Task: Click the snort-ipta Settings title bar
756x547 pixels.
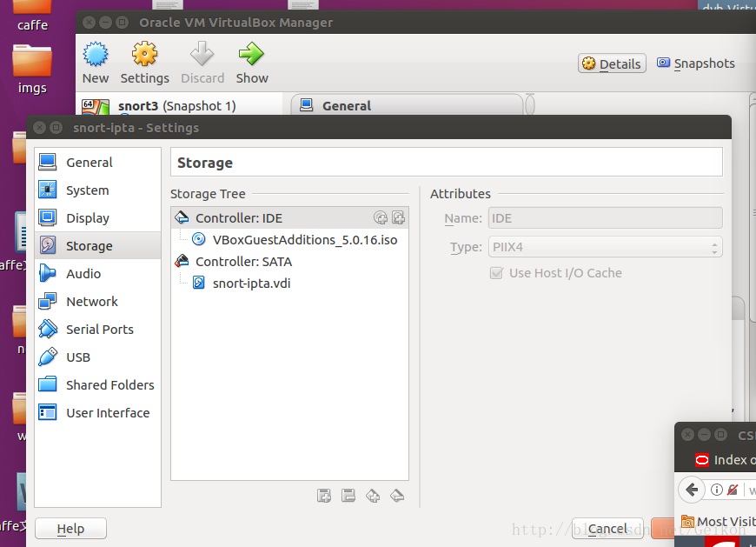Action: click(379, 127)
